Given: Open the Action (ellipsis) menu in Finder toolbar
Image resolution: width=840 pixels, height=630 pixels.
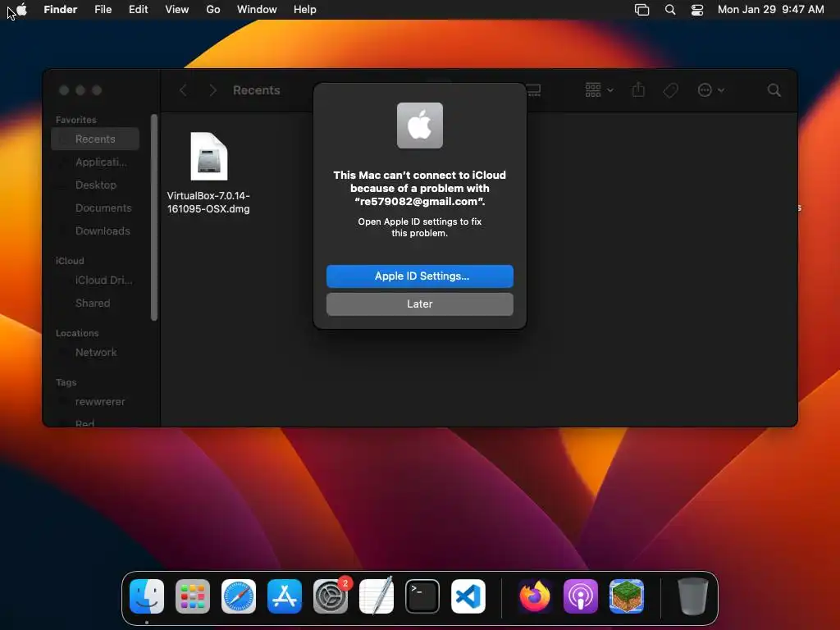Looking at the screenshot, I should pyautogui.click(x=711, y=90).
